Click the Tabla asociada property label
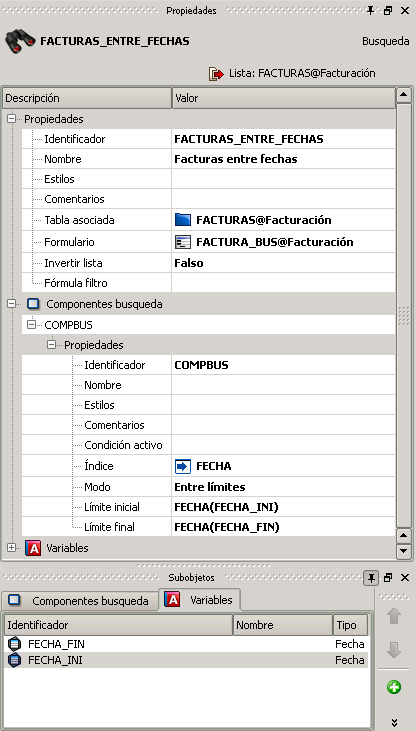The image size is (416, 731). [x=79, y=220]
